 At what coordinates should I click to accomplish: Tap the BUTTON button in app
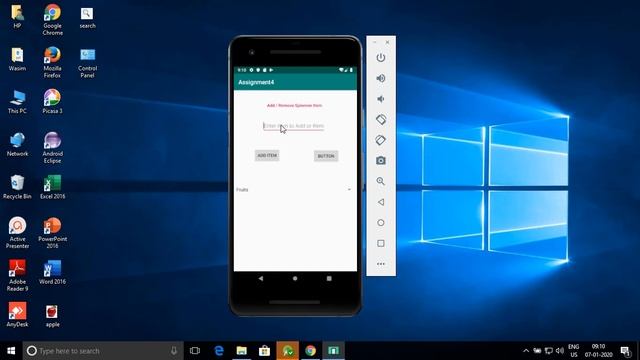(326, 156)
